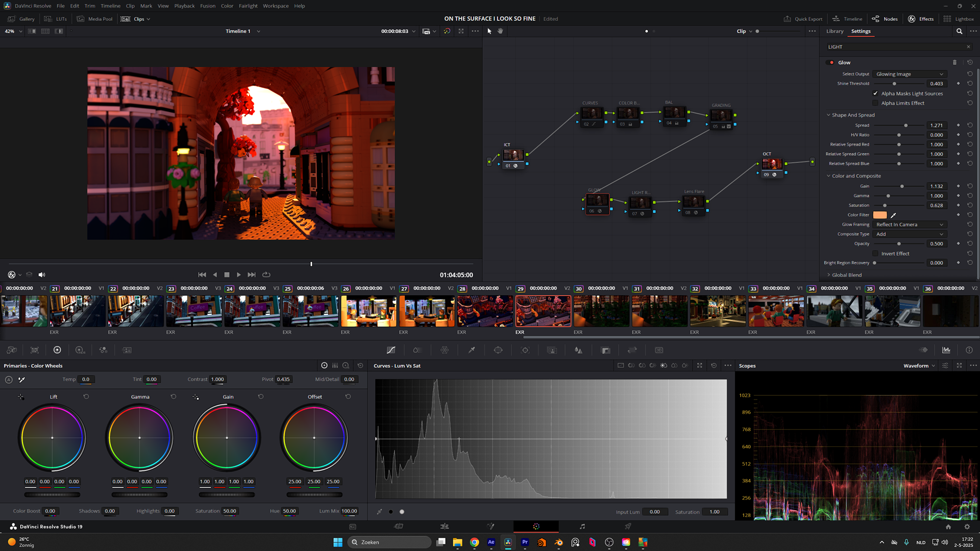
Task: Enable the Invert Effect checkbox
Action: pyautogui.click(x=875, y=254)
